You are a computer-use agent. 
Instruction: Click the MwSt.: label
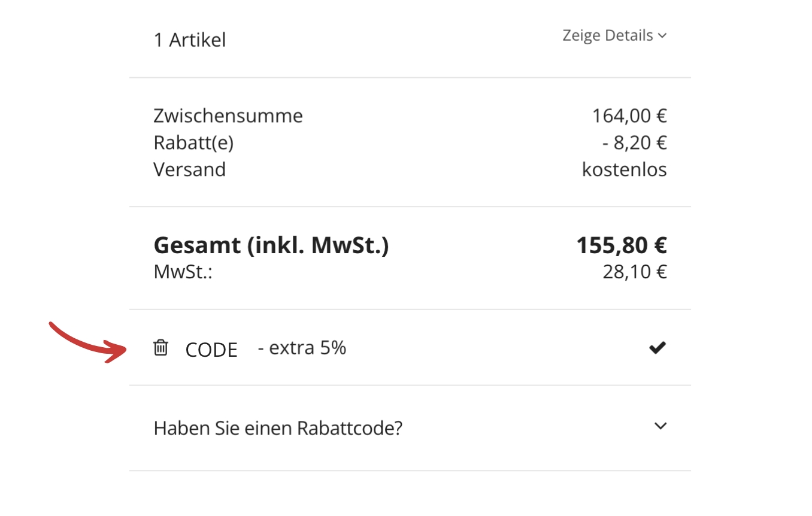click(183, 272)
